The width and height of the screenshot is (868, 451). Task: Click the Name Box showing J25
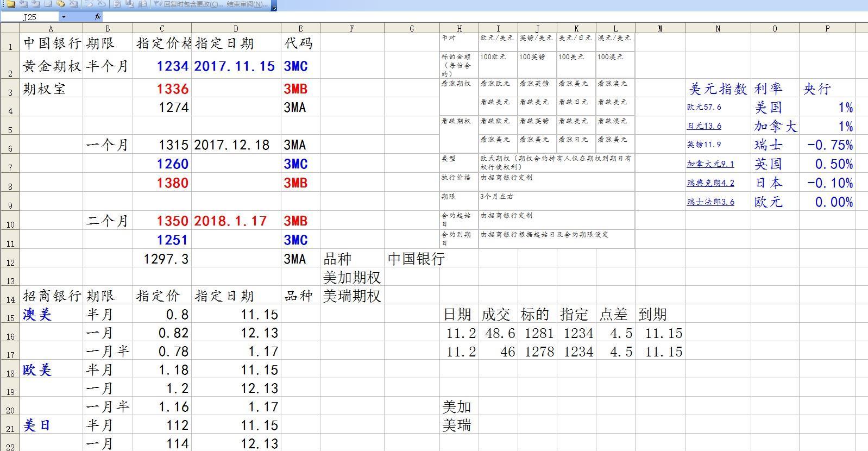click(x=30, y=17)
